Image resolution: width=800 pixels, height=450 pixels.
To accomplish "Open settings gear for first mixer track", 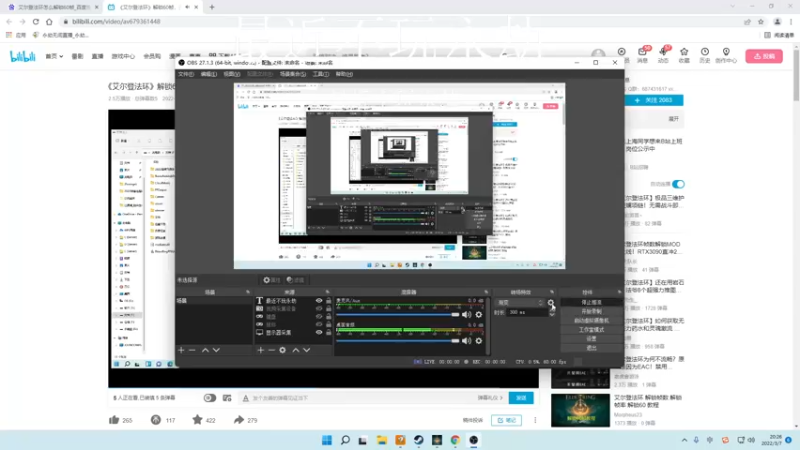I will (479, 315).
